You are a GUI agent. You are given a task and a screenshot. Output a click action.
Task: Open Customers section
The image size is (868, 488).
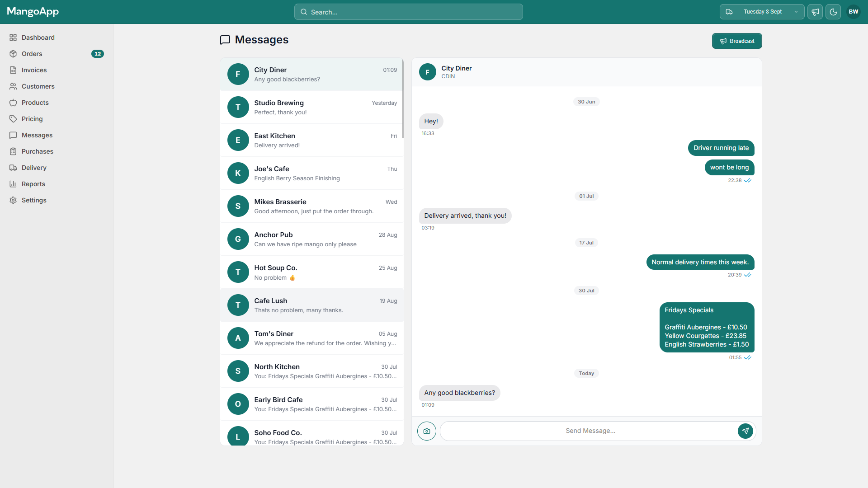click(57, 86)
